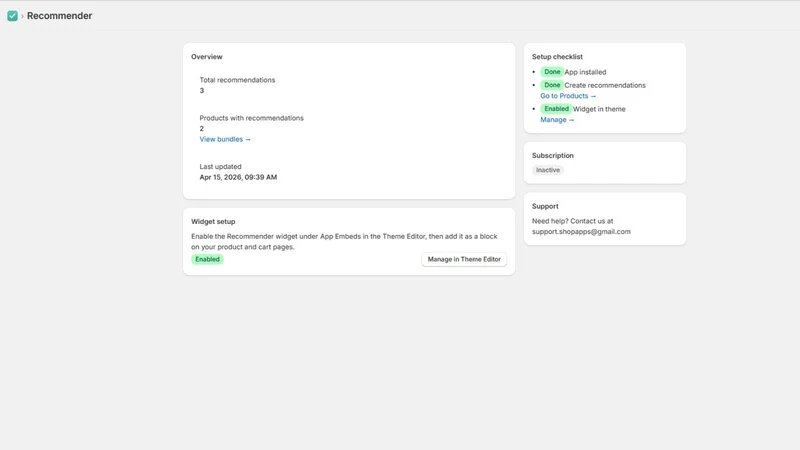Screen dimensions: 800x450
Task: Follow the Go to Products link
Action: point(568,96)
